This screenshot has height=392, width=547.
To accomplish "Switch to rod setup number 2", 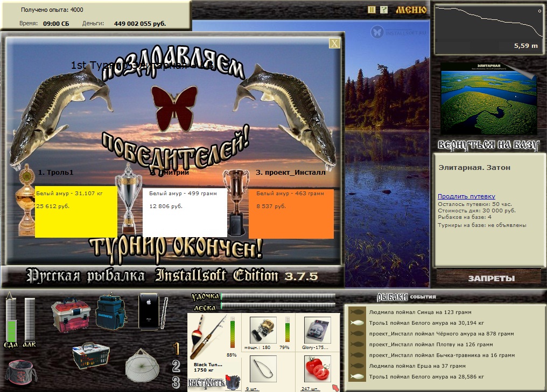I will (176, 366).
